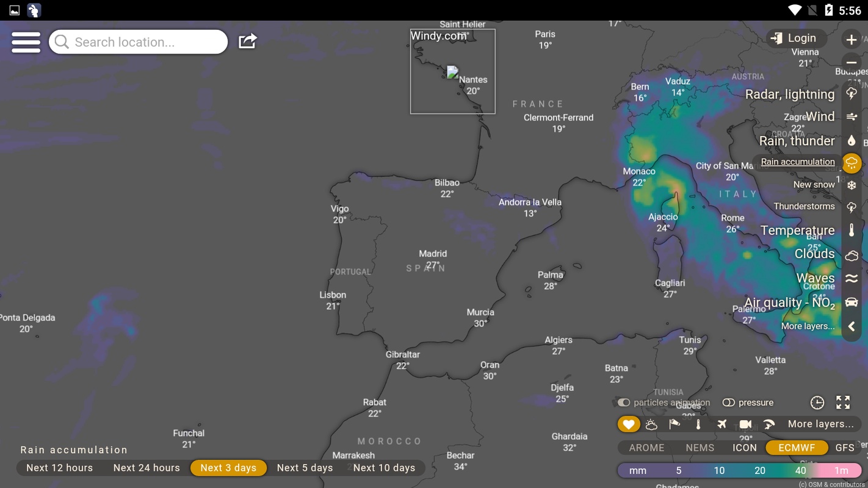Click the Algiers city label

tap(559, 340)
